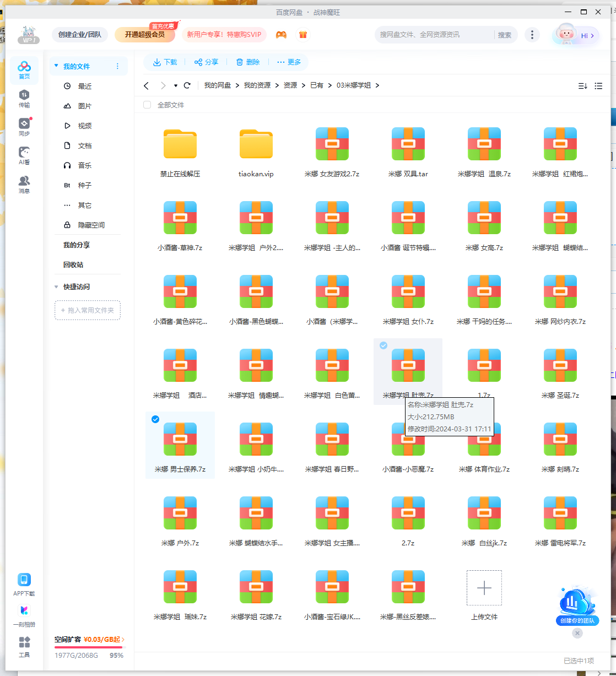Go forward with the right arrow
Viewport: 616px width, 676px height.
coord(163,85)
